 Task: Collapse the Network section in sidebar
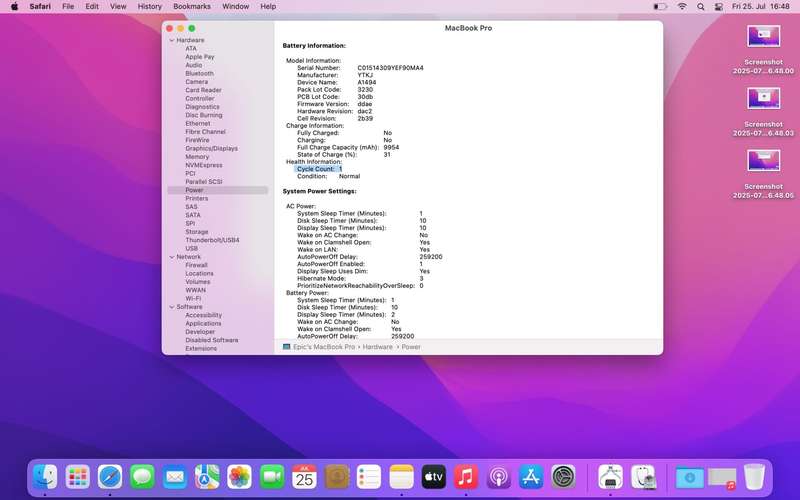click(172, 257)
